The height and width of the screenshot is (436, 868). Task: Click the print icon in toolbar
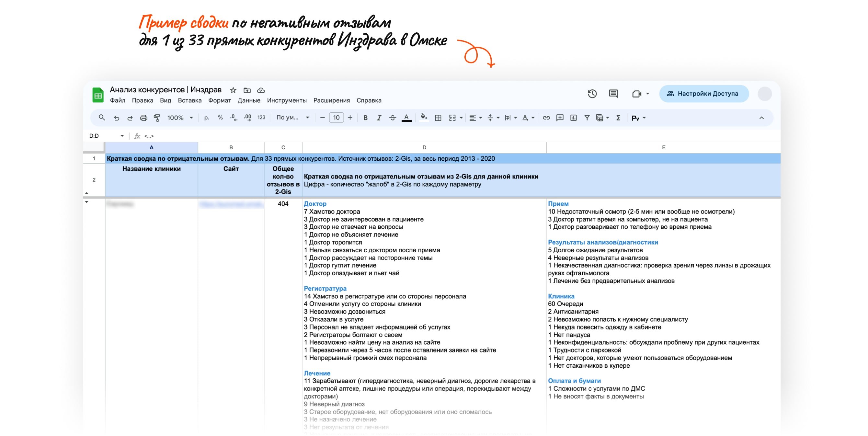click(143, 118)
